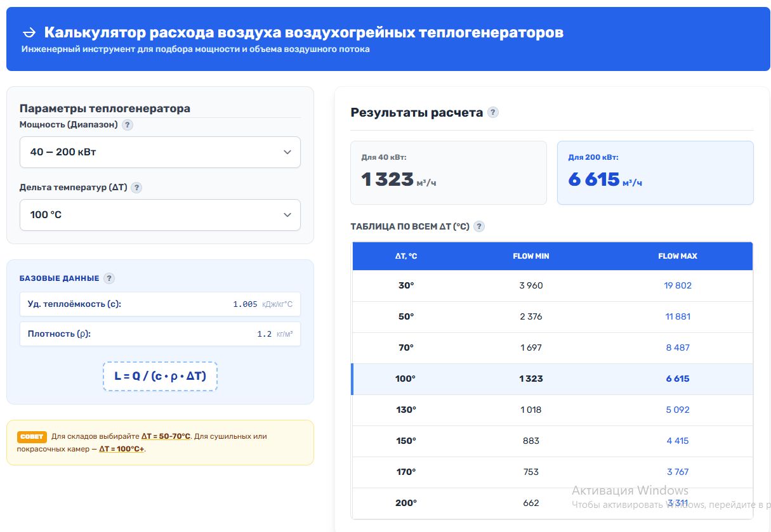The image size is (771, 532).
Task: Click flow max value 8 487
Action: 678,347
